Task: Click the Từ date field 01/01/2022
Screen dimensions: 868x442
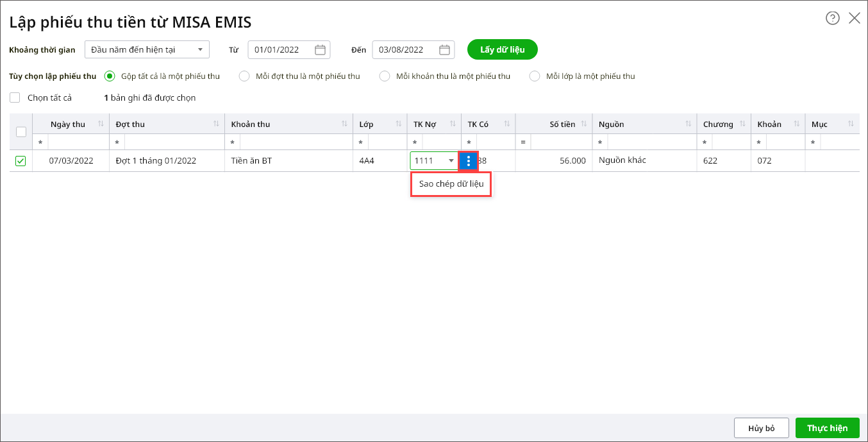Action: pyautogui.click(x=289, y=49)
